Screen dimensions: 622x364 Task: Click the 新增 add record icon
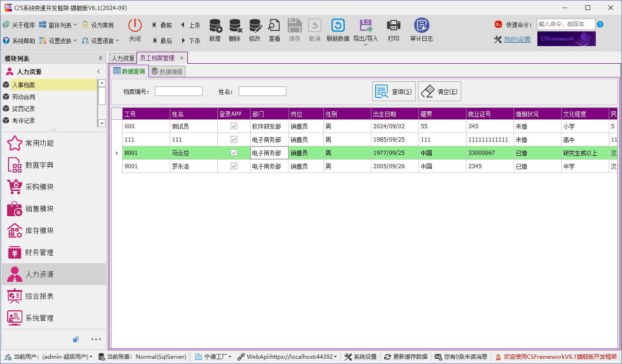coord(215,26)
